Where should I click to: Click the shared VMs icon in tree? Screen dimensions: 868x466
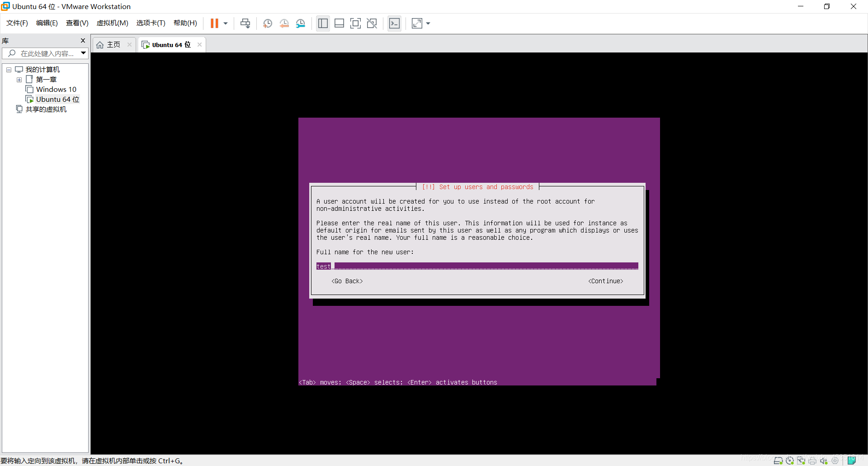pyautogui.click(x=19, y=109)
